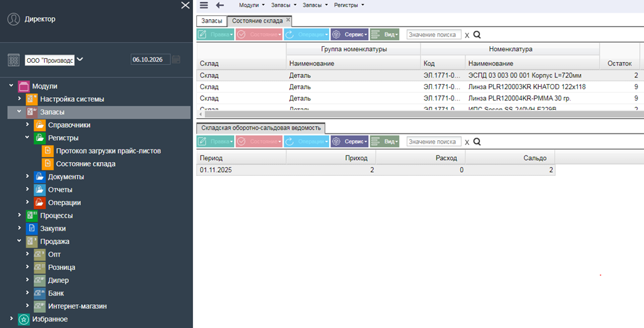Expand the Справочники node

coord(28,124)
